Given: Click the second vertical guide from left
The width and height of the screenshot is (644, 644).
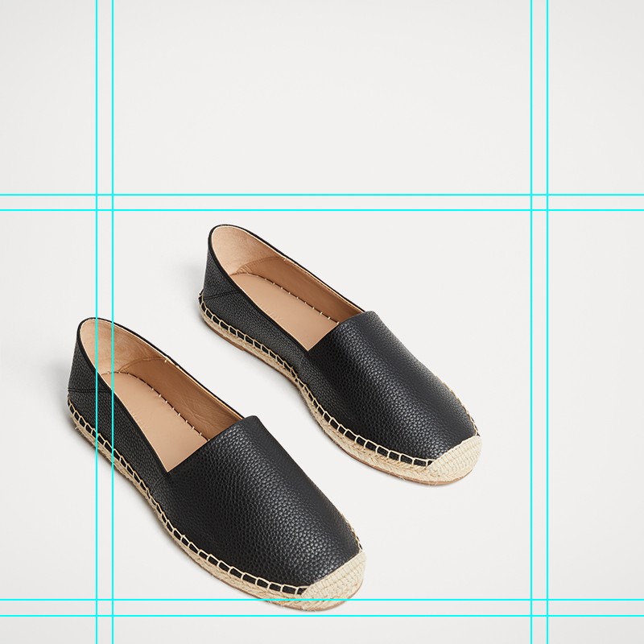Looking at the screenshot, I should point(113,121).
